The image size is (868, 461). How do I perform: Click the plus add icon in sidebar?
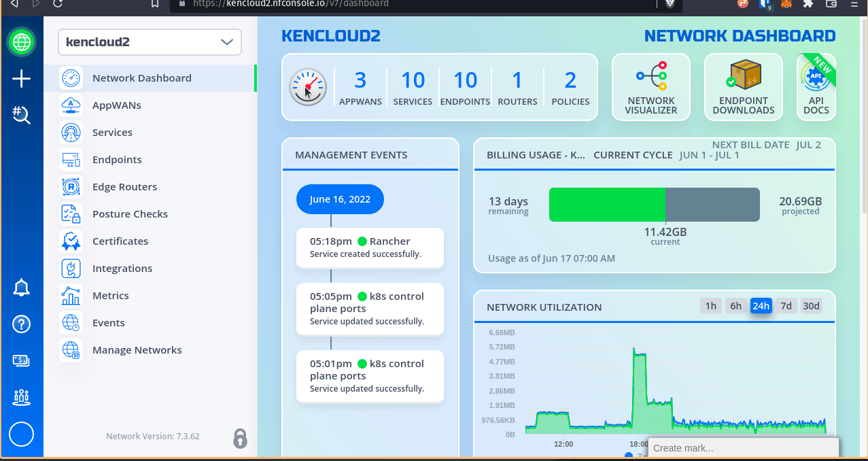point(22,79)
